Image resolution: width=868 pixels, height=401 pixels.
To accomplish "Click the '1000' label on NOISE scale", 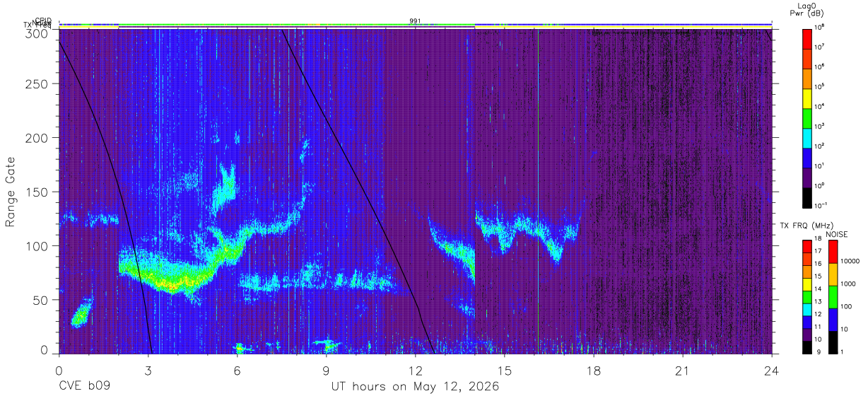I will click(848, 284).
